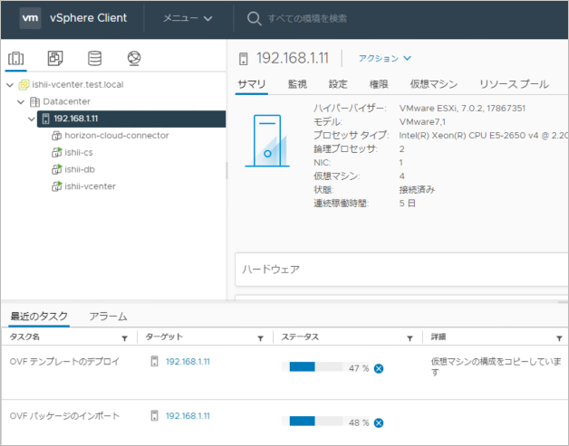Switch to the 設定 tab
Image resolution: width=569 pixels, height=446 pixels.
pos(338,84)
